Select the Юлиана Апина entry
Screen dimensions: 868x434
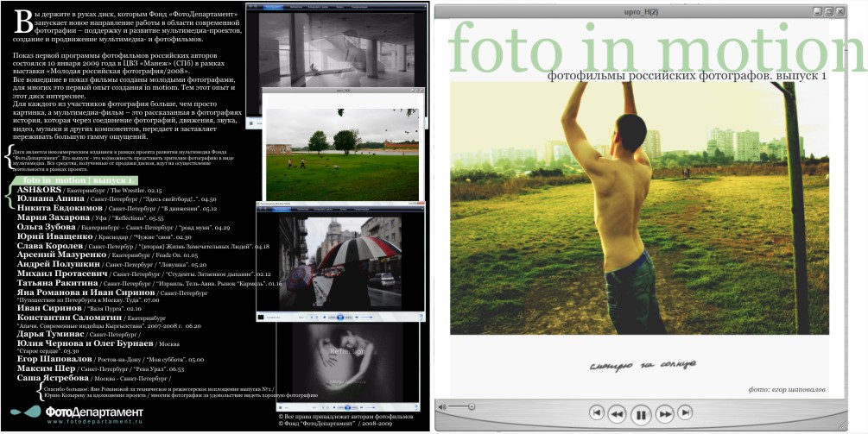click(117, 198)
